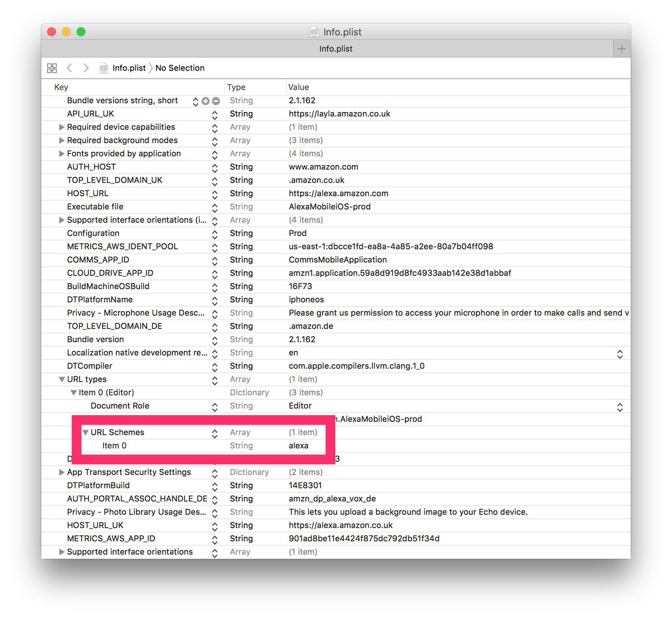Select value www.amazon.com

click(x=323, y=167)
